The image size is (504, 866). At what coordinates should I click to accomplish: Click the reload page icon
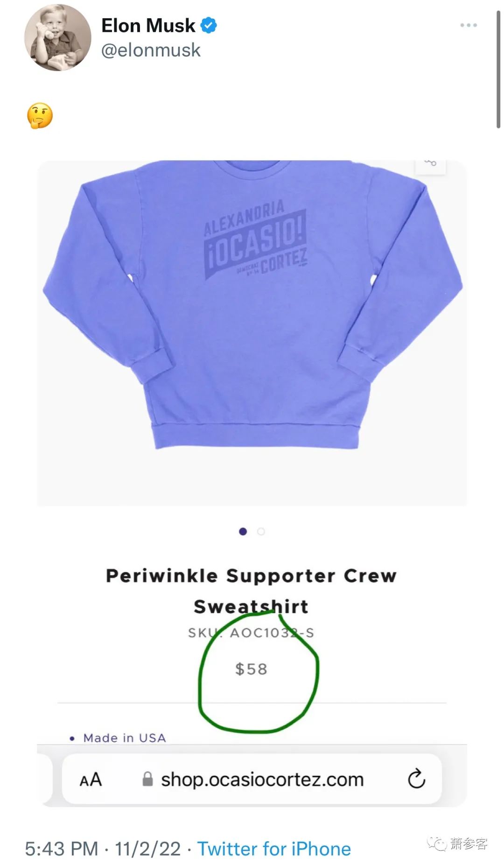click(416, 778)
